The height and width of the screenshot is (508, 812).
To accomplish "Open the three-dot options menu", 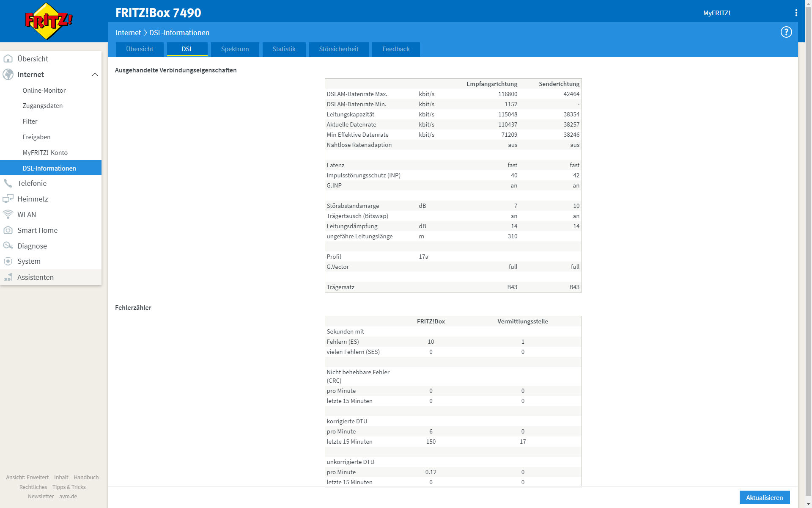I will 796,13.
